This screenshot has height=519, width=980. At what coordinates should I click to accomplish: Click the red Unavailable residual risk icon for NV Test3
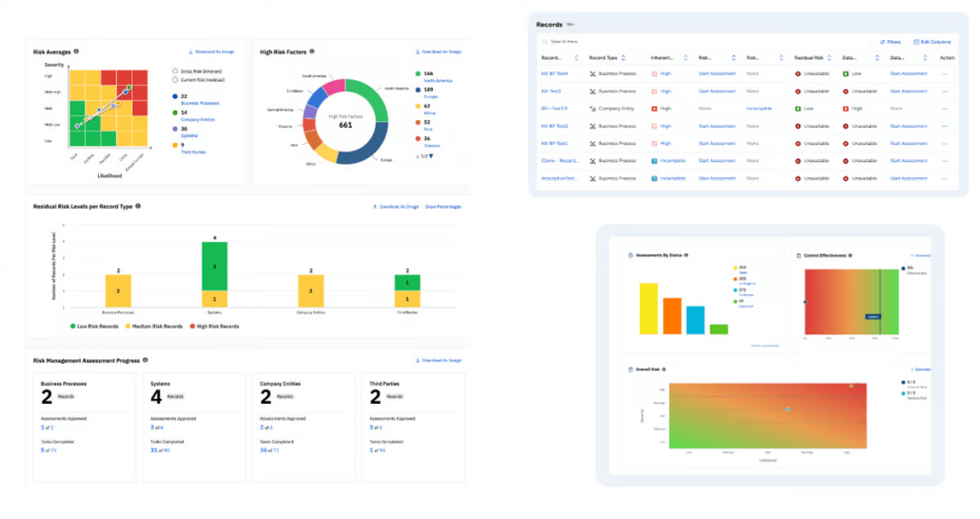[797, 91]
